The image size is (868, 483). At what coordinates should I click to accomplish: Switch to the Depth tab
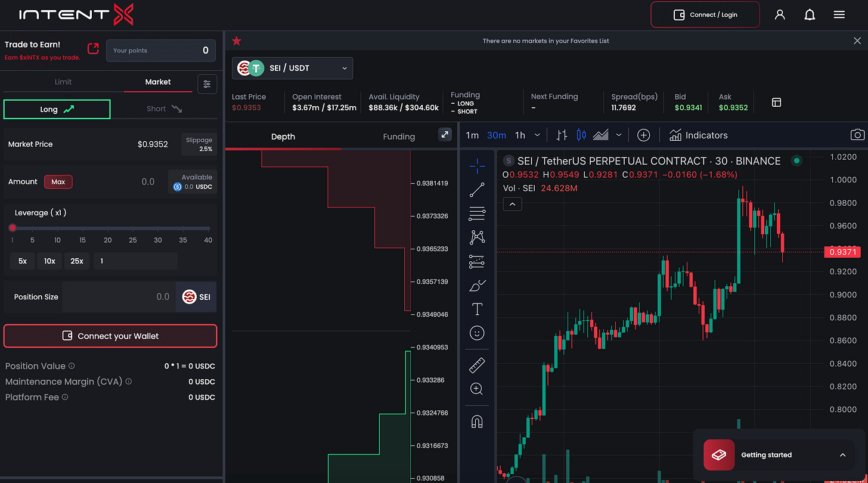tap(283, 137)
